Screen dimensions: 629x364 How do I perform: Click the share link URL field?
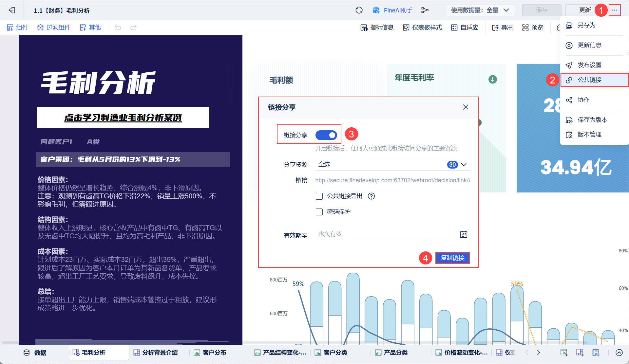[x=392, y=180]
